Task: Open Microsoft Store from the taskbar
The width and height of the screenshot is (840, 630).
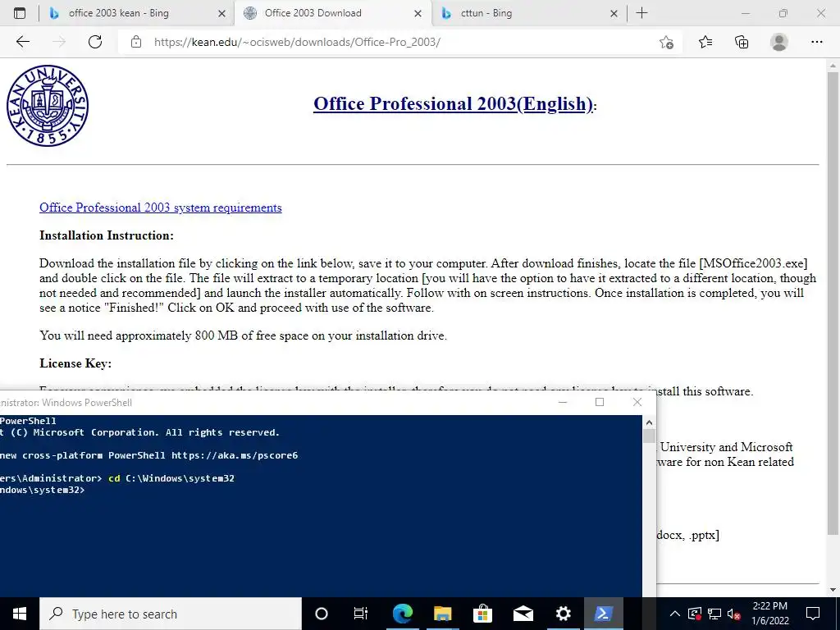Action: (x=482, y=614)
